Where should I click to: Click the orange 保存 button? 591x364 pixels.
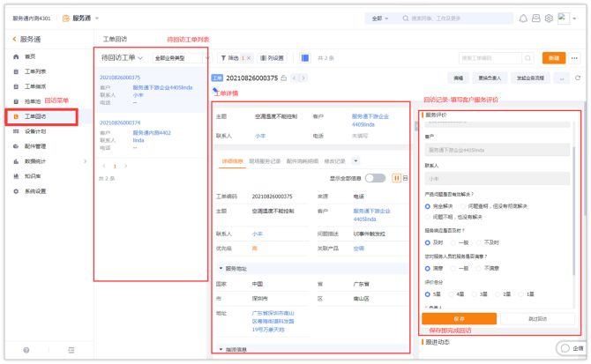[x=459, y=318]
